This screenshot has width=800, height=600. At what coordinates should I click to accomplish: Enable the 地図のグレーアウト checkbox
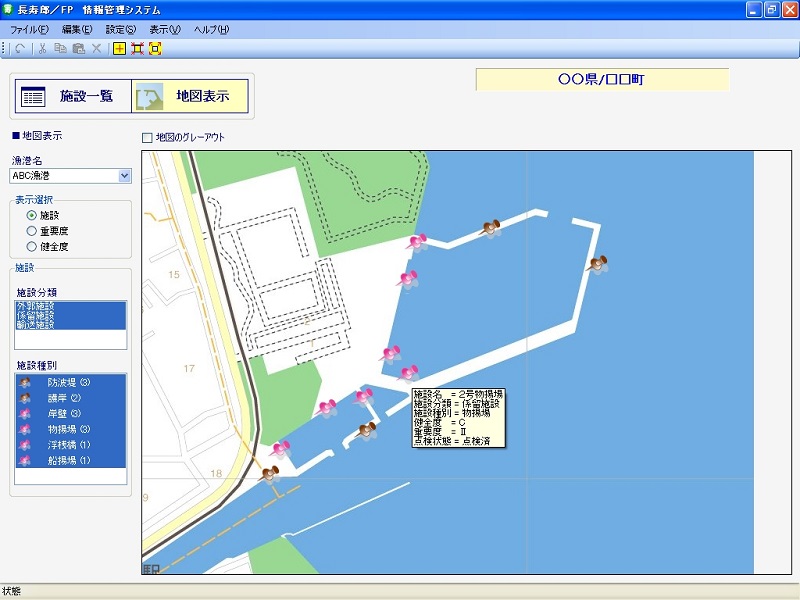tap(148, 138)
